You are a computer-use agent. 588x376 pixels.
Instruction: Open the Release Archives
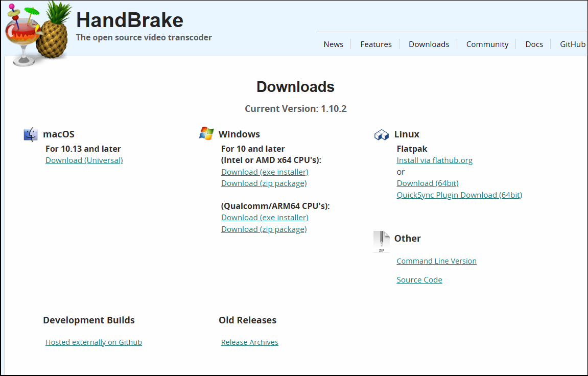(249, 342)
